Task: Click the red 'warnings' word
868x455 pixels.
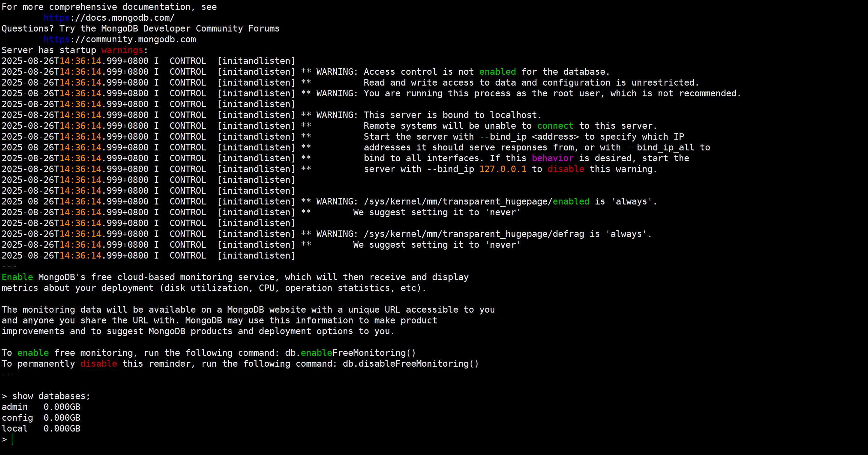Action: (122, 50)
